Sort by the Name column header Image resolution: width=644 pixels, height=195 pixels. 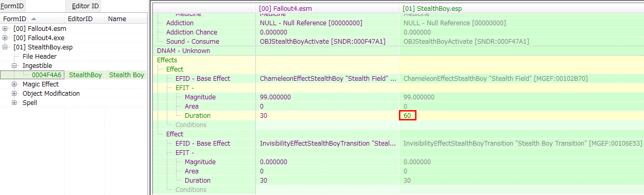[x=126, y=19]
